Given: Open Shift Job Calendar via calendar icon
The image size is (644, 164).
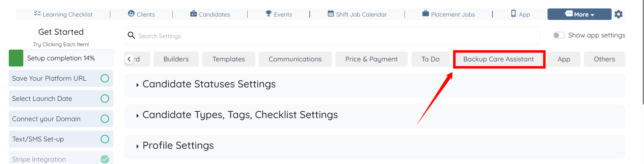Looking at the screenshot, I should point(331,14).
